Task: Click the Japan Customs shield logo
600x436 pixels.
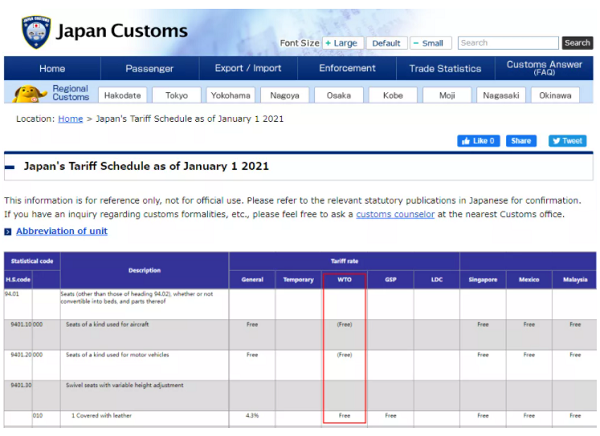Action: pos(36,32)
